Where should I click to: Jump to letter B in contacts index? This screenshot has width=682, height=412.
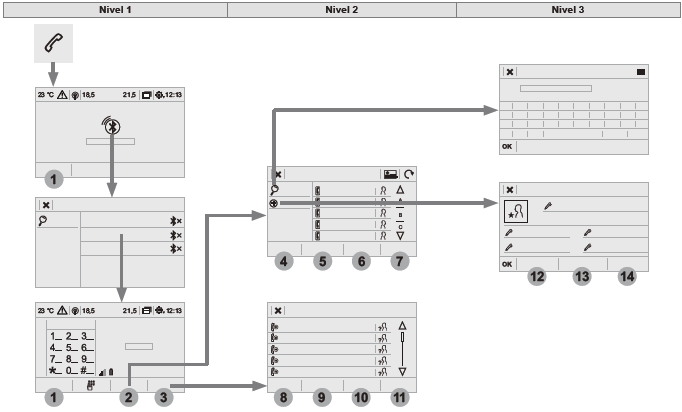[x=400, y=215]
